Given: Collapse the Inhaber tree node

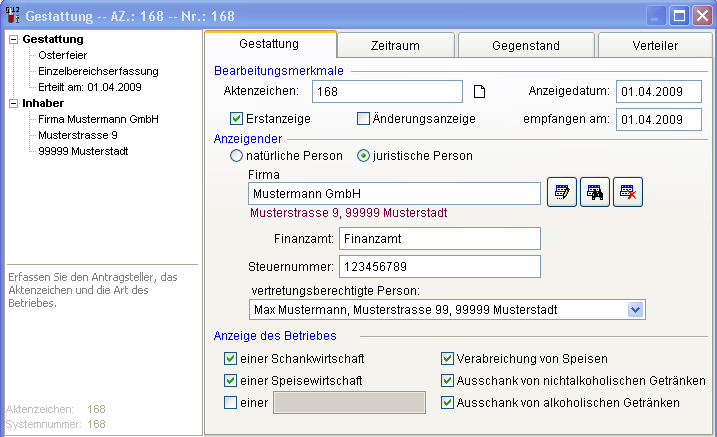Looking at the screenshot, I should [x=12, y=103].
